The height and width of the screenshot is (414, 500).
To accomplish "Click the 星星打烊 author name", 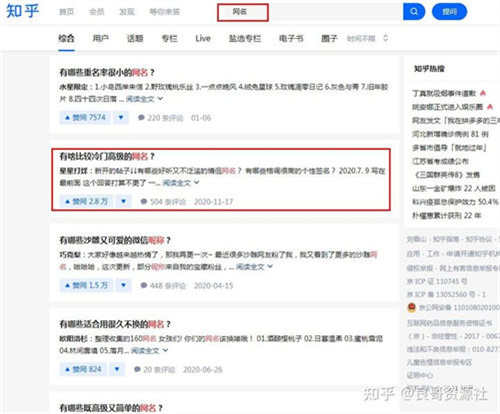I will [x=73, y=171].
